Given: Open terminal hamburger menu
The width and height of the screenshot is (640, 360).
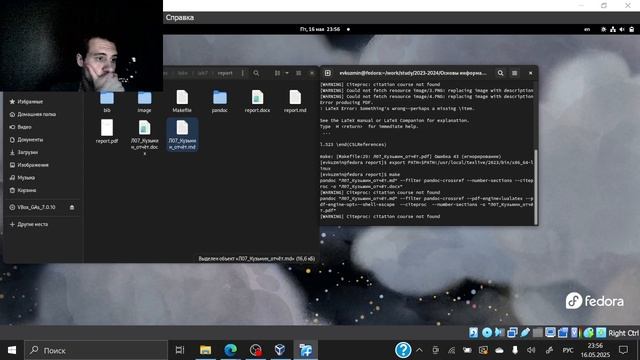Looking at the screenshot, I should coord(514,73).
